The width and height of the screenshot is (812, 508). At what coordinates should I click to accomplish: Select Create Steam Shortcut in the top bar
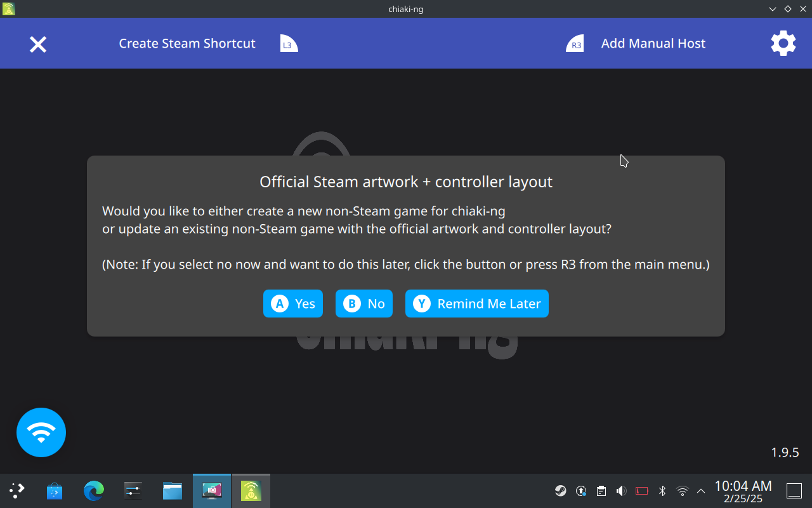[x=187, y=43]
